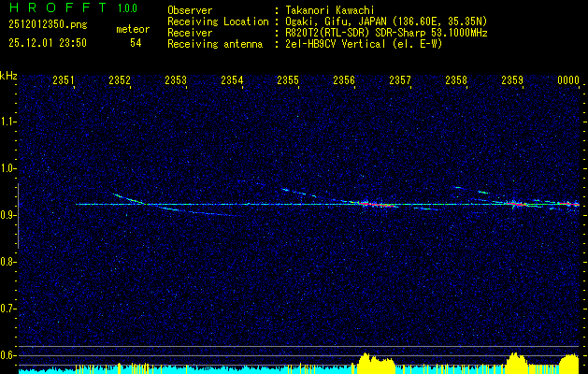Click the meteor count 54
588x374 pixels.
136,43
